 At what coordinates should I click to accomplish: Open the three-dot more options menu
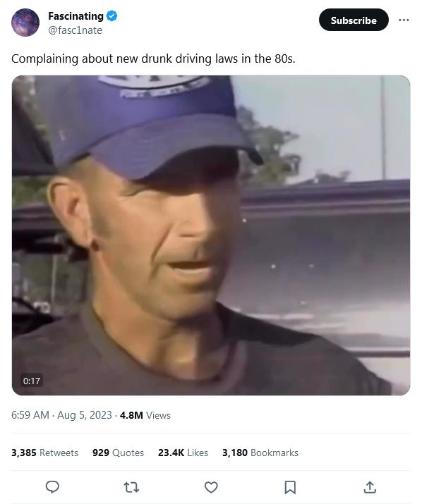pyautogui.click(x=404, y=20)
